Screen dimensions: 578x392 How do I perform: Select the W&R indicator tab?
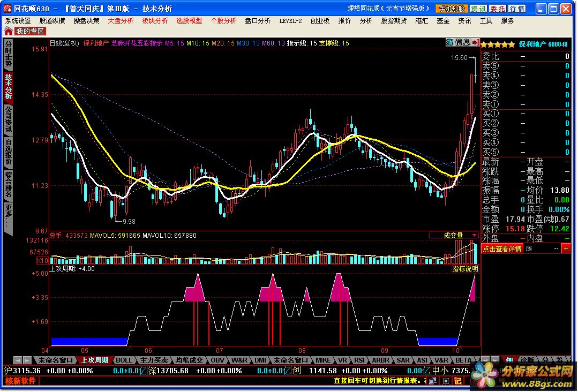click(x=239, y=360)
